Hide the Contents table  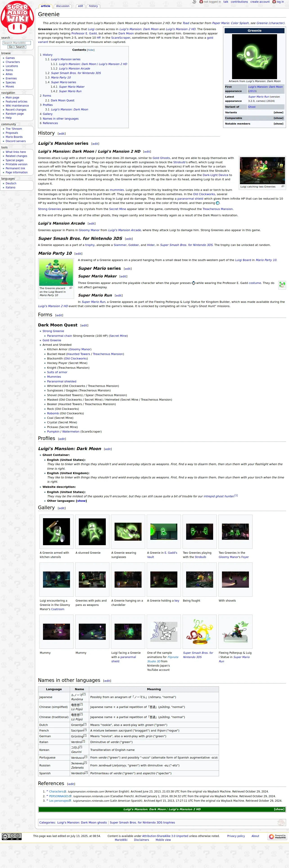click(x=91, y=50)
